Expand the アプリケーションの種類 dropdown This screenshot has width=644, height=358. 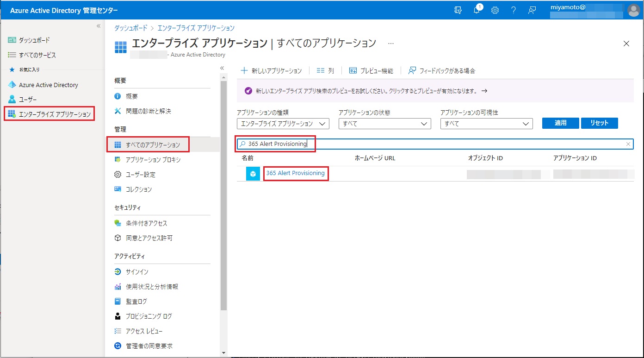click(x=283, y=124)
